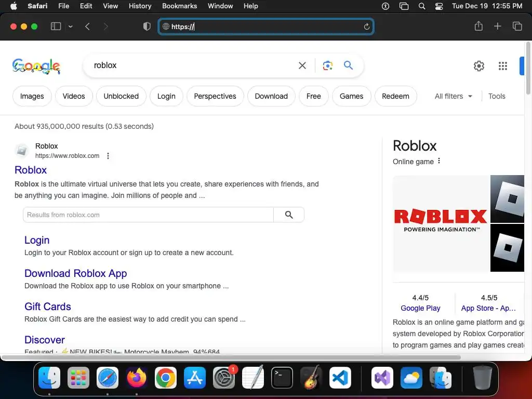Open App Store from the Dock

click(195, 377)
